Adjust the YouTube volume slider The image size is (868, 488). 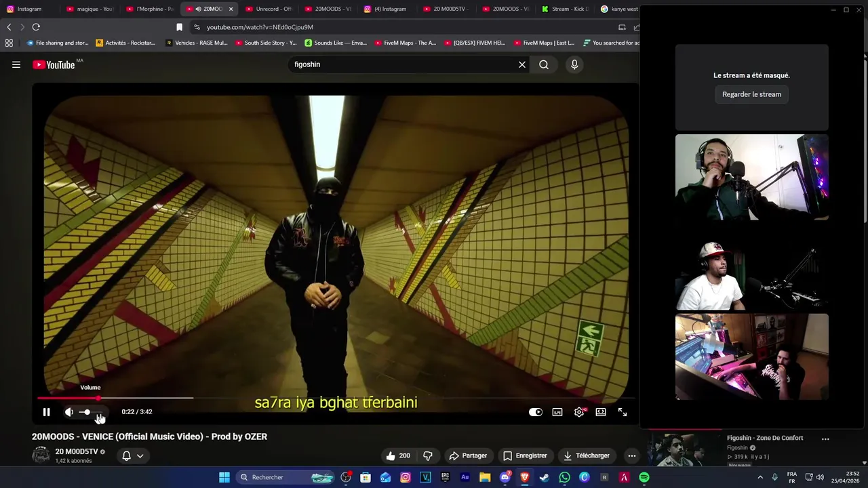tap(92, 412)
